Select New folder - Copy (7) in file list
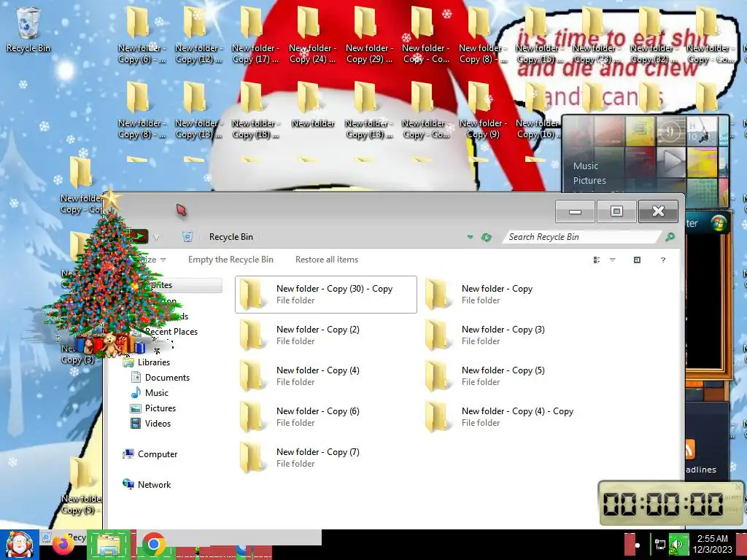The image size is (747, 560). [326, 458]
